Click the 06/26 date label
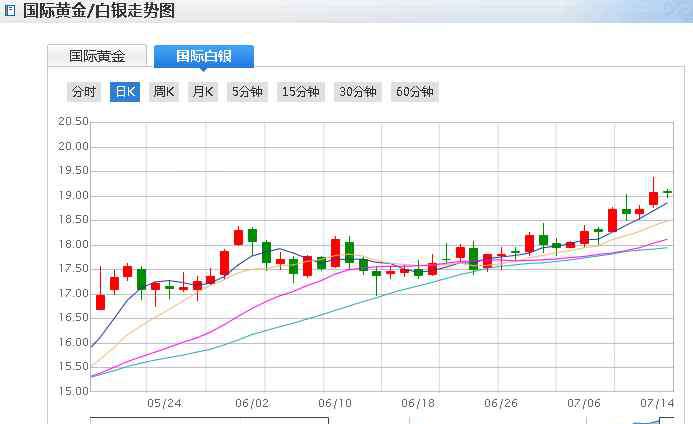The image size is (693, 424). (x=501, y=403)
